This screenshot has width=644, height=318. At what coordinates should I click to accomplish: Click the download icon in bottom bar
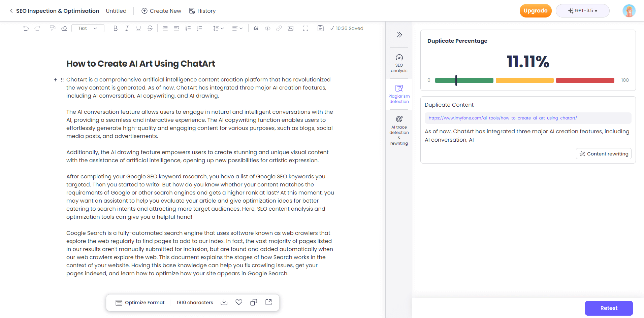pyautogui.click(x=224, y=302)
